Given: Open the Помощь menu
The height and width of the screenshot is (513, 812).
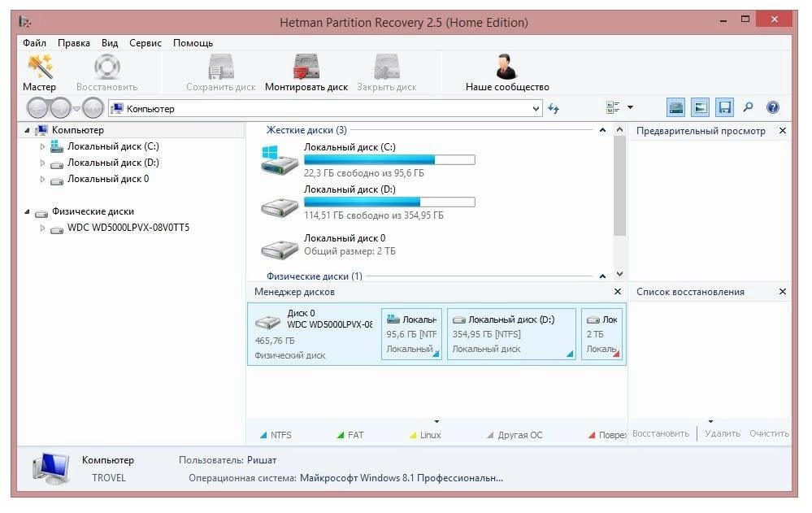Looking at the screenshot, I should pyautogui.click(x=193, y=43).
